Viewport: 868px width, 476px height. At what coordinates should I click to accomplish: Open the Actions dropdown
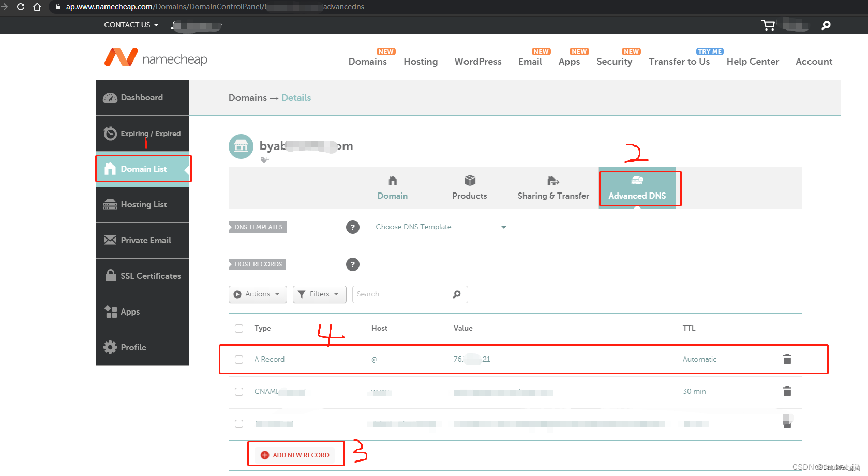[258, 294]
